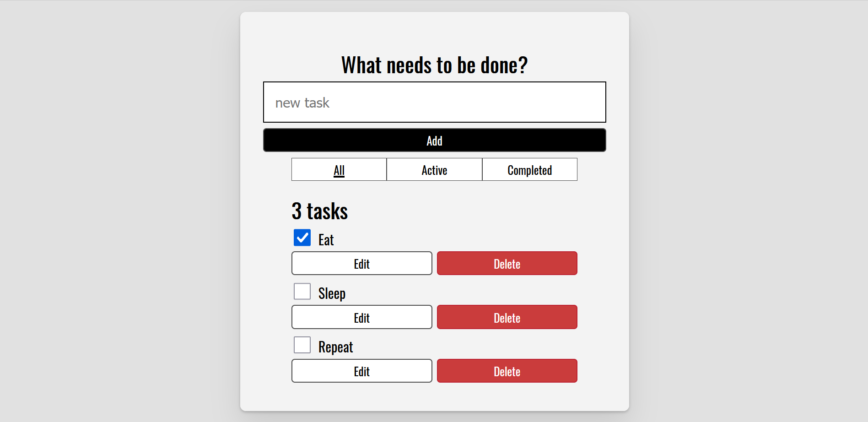This screenshot has height=422, width=868.
Task: Filter by Active tasks
Action: pos(434,170)
